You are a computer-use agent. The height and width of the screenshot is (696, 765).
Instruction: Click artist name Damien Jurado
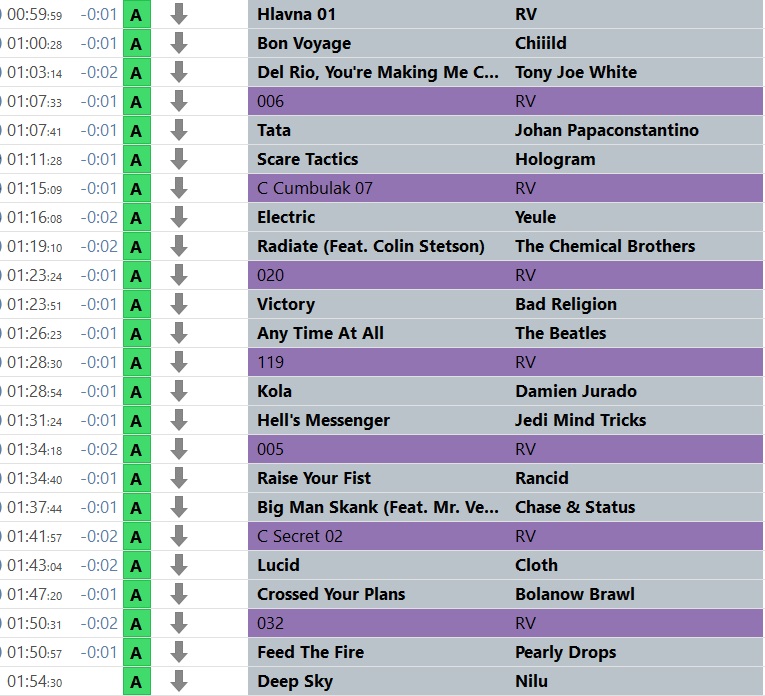pos(576,391)
